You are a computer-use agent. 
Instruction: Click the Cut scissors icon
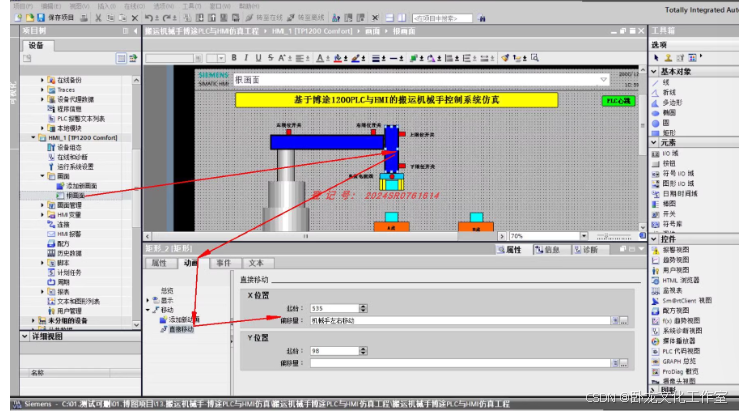[x=98, y=18]
